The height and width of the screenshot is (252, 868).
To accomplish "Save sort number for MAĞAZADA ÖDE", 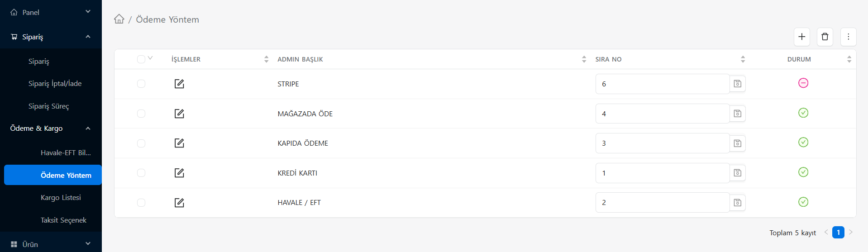I will (737, 114).
